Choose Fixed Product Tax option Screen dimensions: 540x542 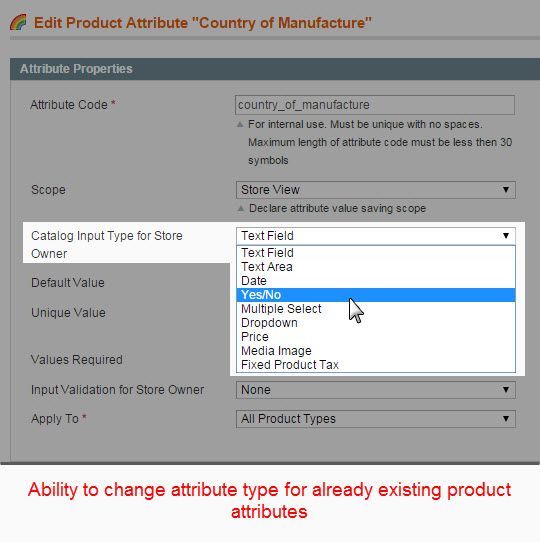376,365
